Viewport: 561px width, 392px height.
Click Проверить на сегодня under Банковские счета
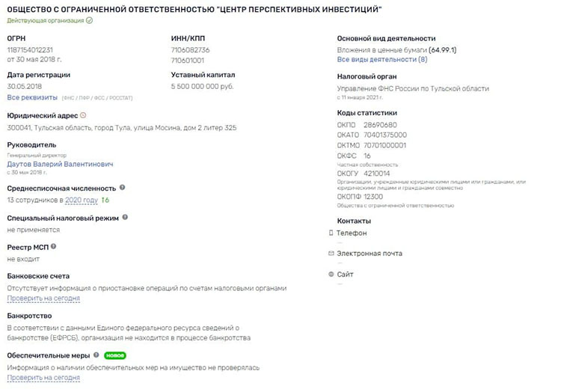(x=43, y=298)
